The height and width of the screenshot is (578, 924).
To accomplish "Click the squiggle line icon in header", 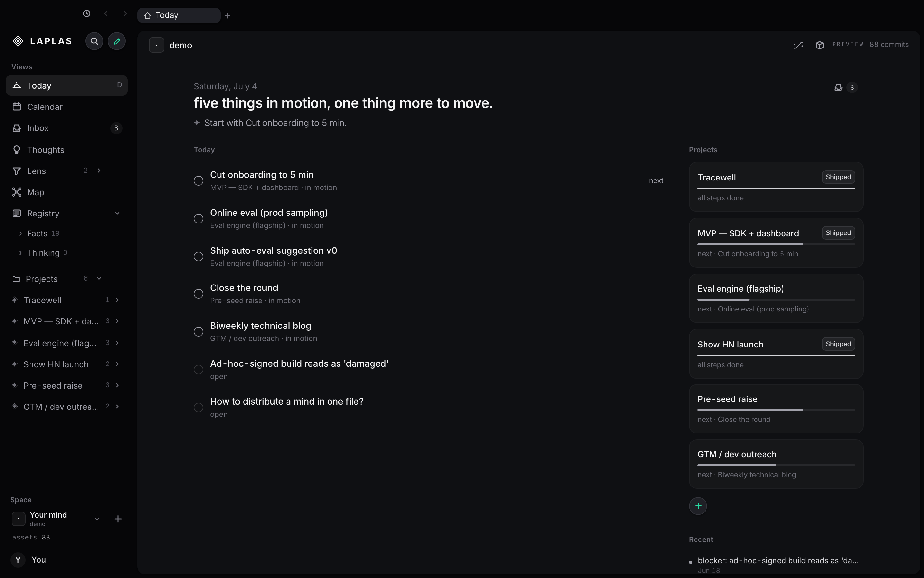I will coord(798,45).
